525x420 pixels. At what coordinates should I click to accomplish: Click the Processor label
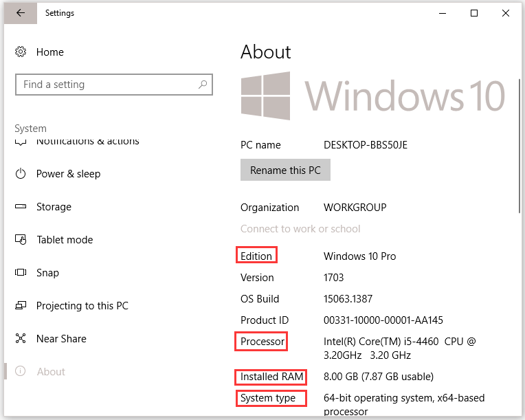pyautogui.click(x=262, y=342)
